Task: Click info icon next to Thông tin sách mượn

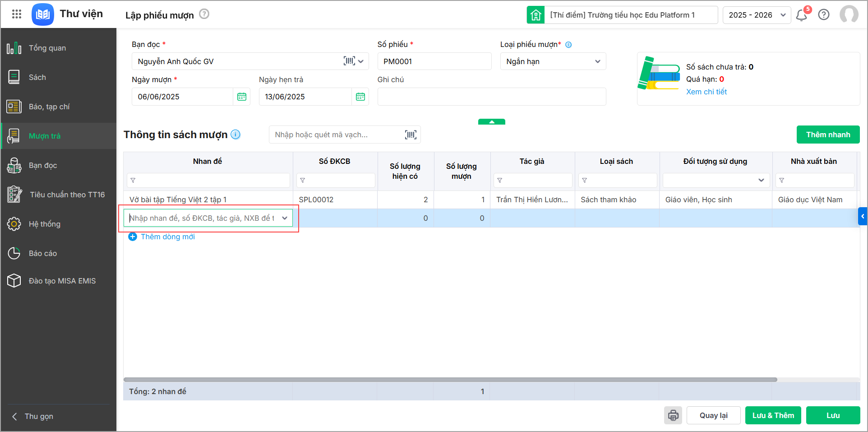Action: (x=235, y=135)
